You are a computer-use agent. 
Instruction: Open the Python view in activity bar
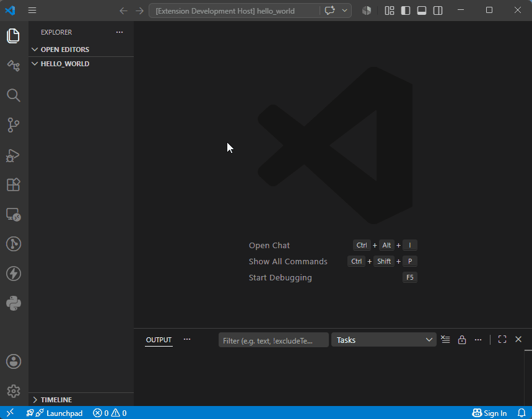click(x=13, y=303)
